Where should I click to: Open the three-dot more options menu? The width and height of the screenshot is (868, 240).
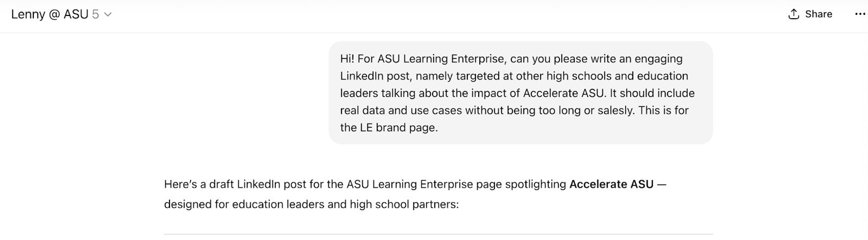[860, 14]
